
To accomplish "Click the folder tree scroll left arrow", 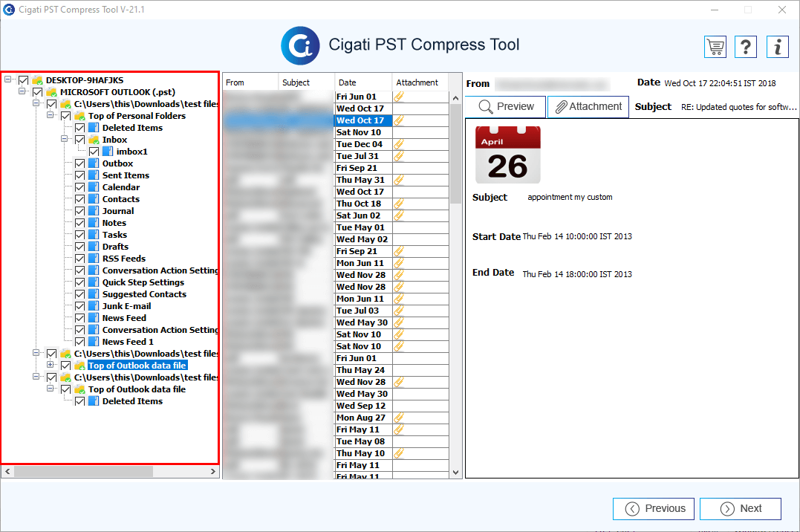I will [7, 472].
